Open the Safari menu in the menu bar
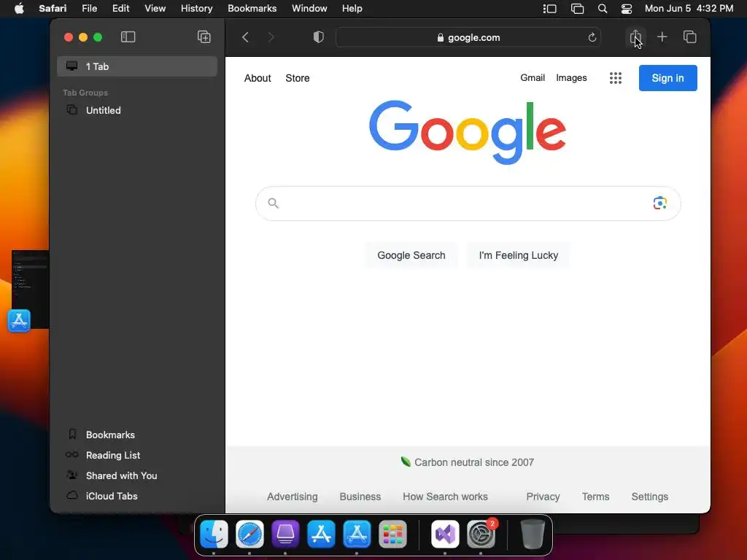747x560 pixels. 53,9
